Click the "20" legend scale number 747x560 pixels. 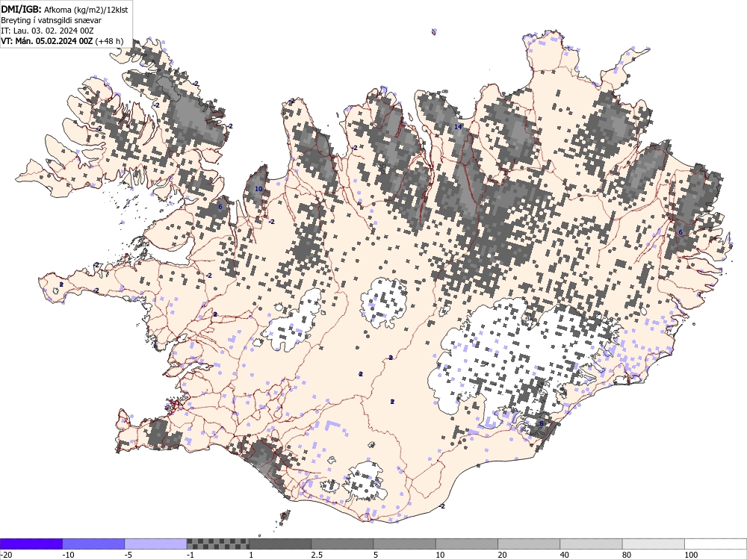(503, 555)
